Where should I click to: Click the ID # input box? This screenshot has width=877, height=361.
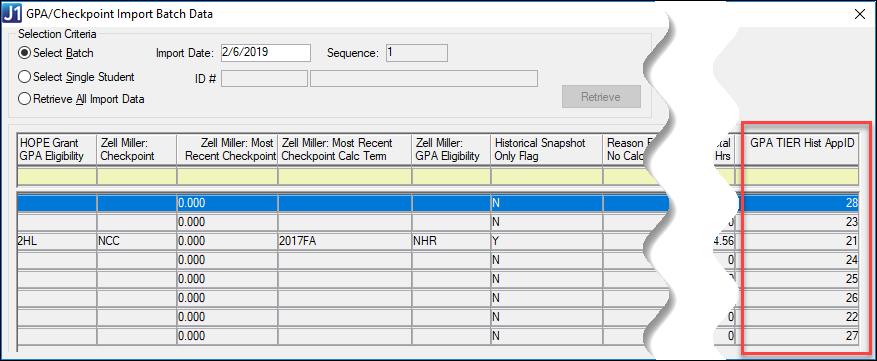click(265, 79)
